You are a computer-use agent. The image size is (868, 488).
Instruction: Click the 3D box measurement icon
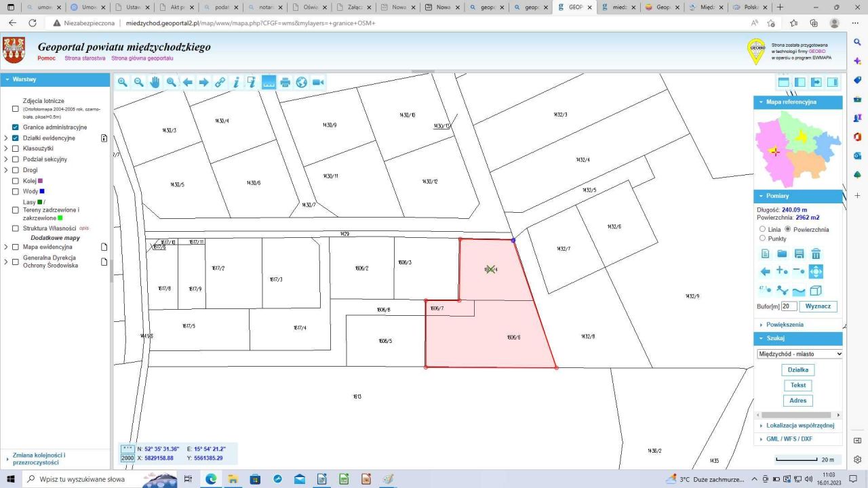(x=816, y=290)
